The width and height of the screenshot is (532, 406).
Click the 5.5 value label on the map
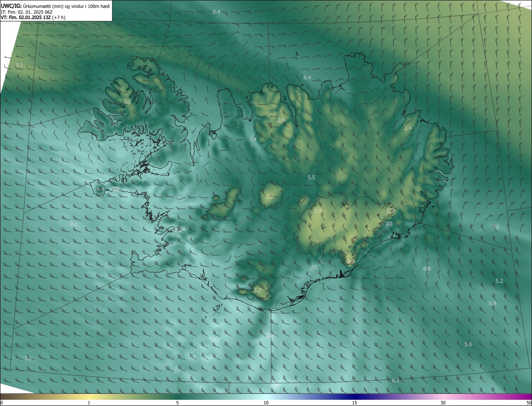tap(311, 178)
